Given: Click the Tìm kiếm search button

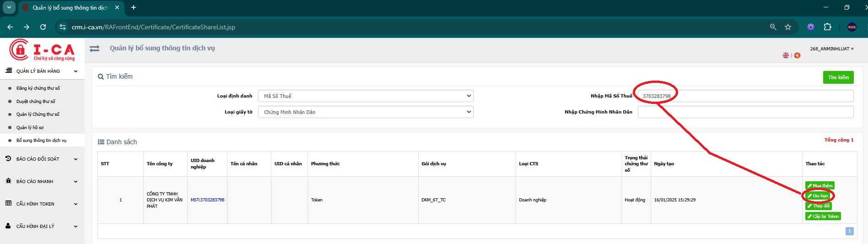Looking at the screenshot, I should click(x=838, y=77).
